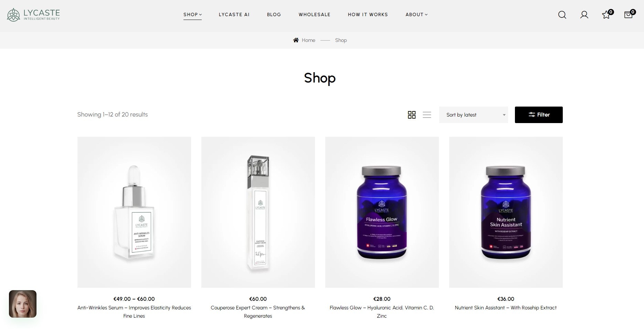Viewport: 644px width, 329px height.
Task: Open the Wholesale page
Action: (314, 14)
